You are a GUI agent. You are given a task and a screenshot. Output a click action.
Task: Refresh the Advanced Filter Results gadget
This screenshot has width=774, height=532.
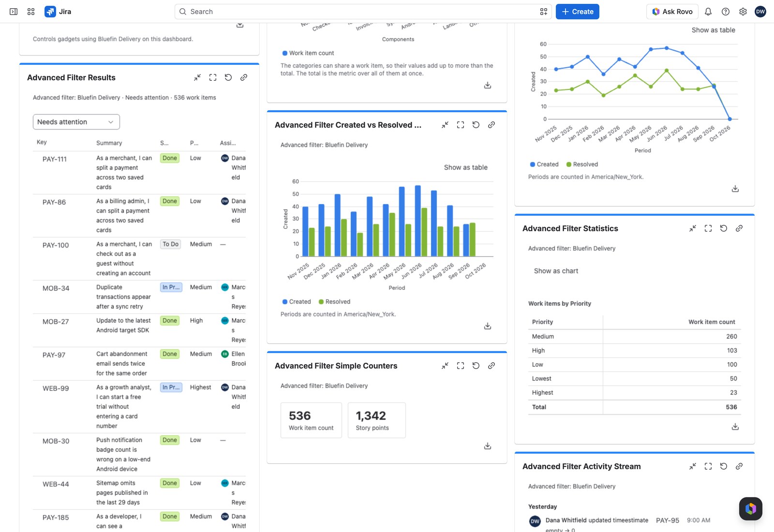[228, 77]
